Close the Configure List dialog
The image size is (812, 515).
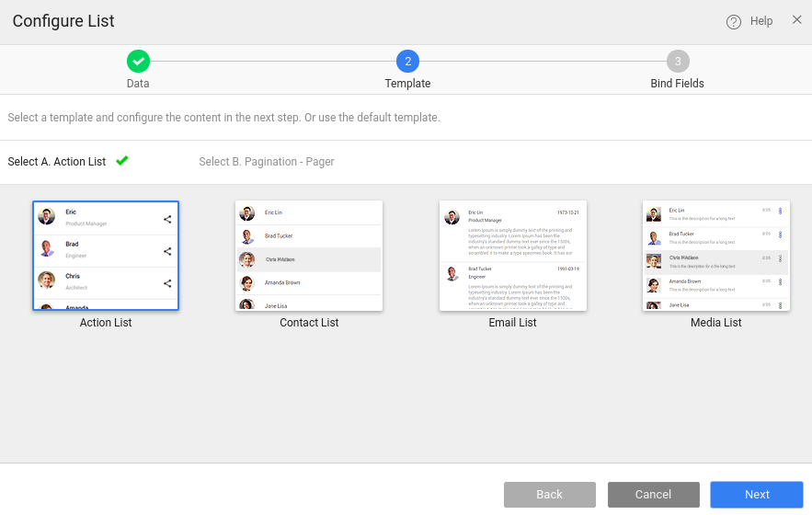tap(796, 20)
